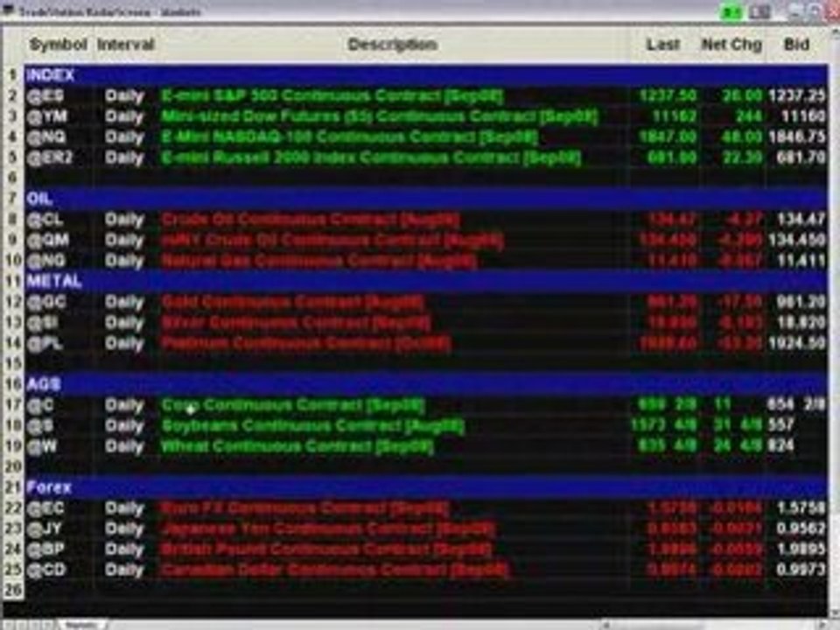Select row number 6 header

point(12,178)
